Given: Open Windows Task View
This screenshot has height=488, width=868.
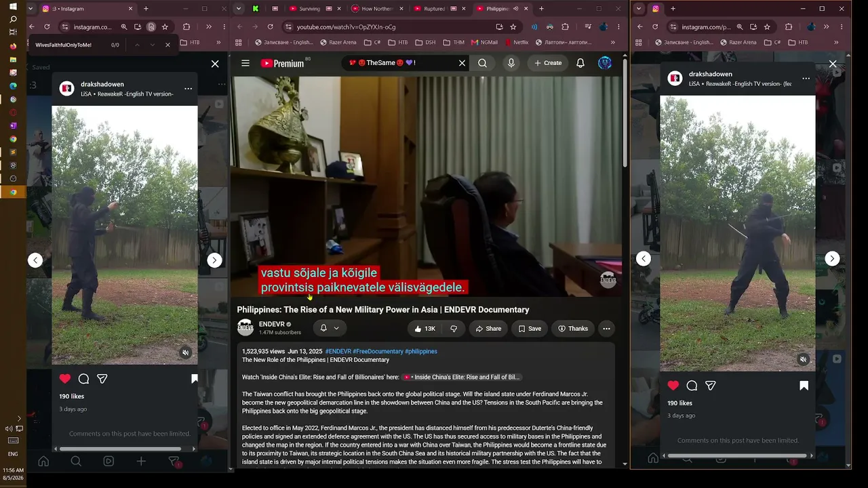Looking at the screenshot, I should pyautogui.click(x=13, y=33).
